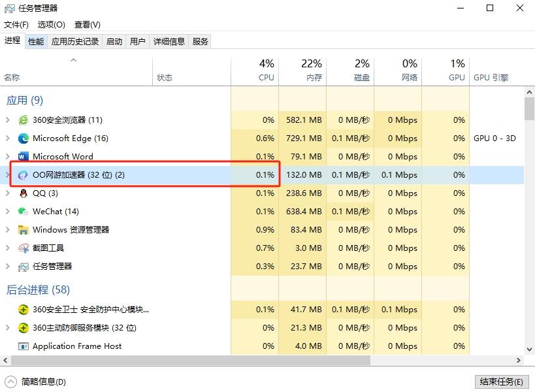Viewport: 535px width, 392px height.
Task: Expand the 360主动防御服务模块 process row
Action: tap(7, 328)
